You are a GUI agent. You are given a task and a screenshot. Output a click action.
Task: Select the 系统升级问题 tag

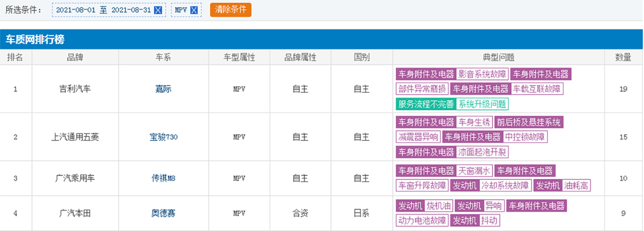pyautogui.click(x=482, y=104)
